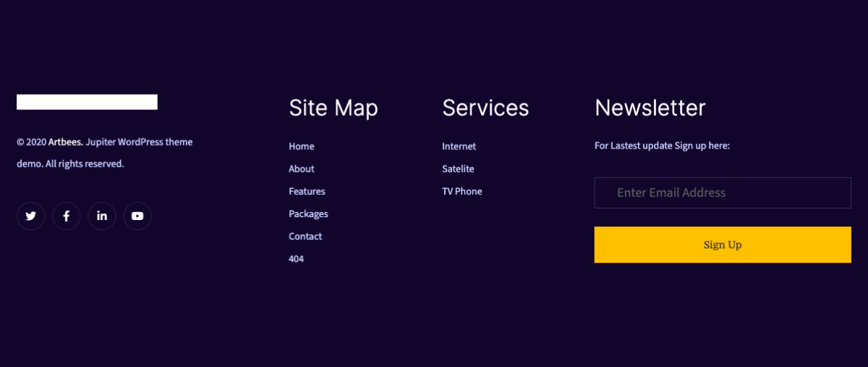Viewport: 868px width, 367px height.
Task: Click the Newsletter heading
Action: [650, 108]
